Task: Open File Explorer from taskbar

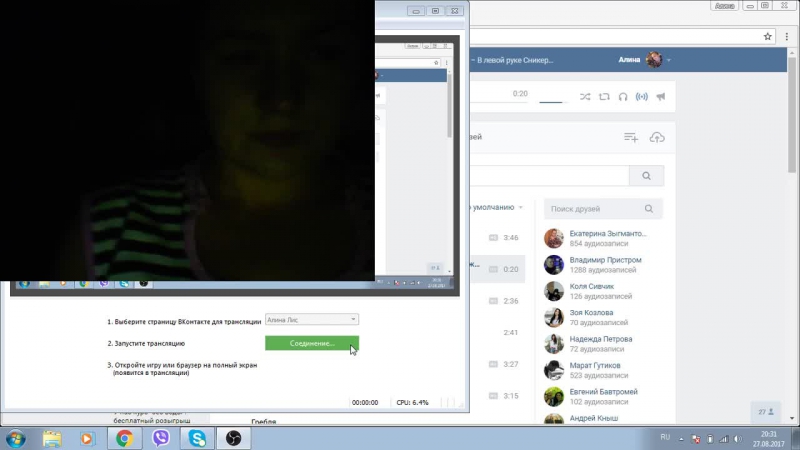Action: [52, 438]
